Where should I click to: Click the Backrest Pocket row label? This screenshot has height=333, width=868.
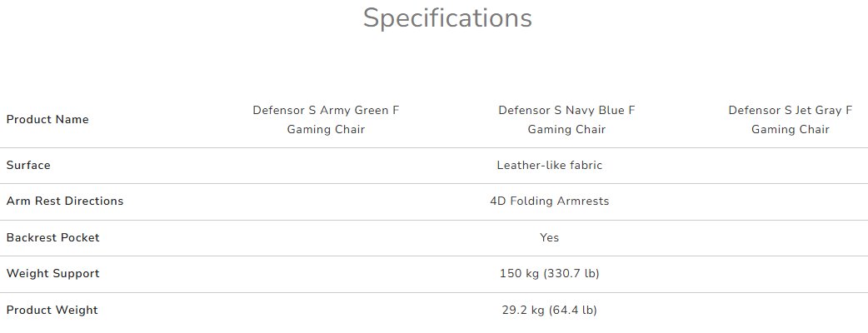coord(52,237)
